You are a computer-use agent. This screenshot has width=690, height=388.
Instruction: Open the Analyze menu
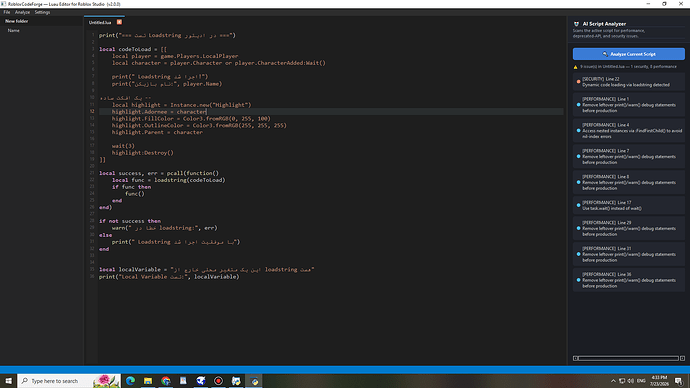pos(22,12)
